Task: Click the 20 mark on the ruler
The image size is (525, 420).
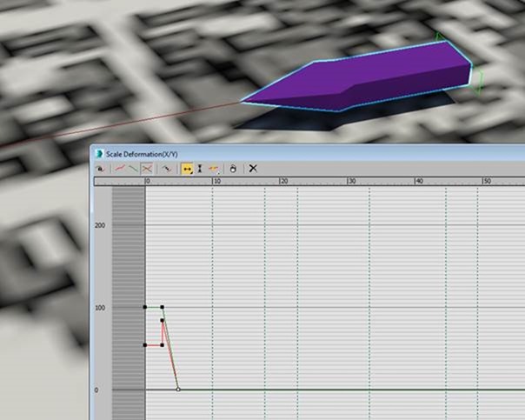Action: point(284,181)
